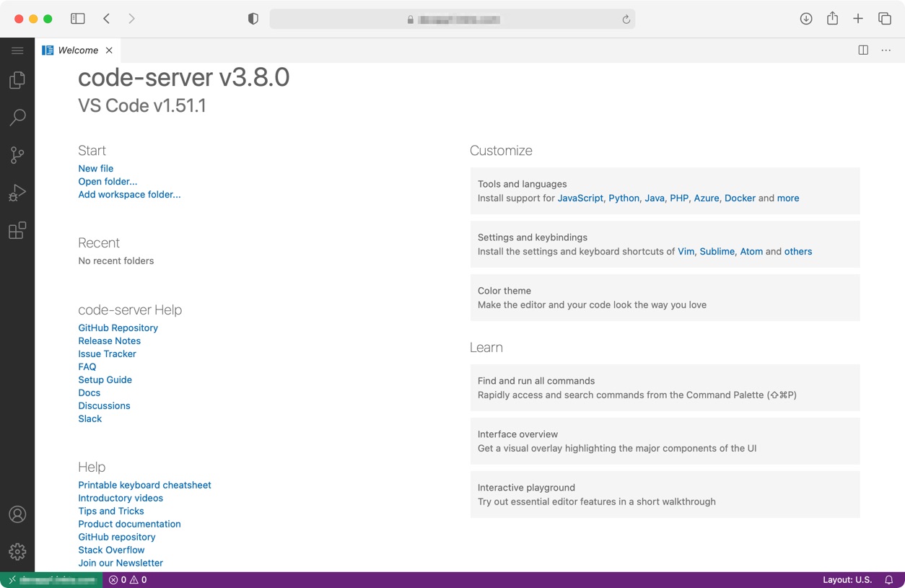905x588 pixels.
Task: Open the GitHub Repository help link
Action: click(x=118, y=328)
